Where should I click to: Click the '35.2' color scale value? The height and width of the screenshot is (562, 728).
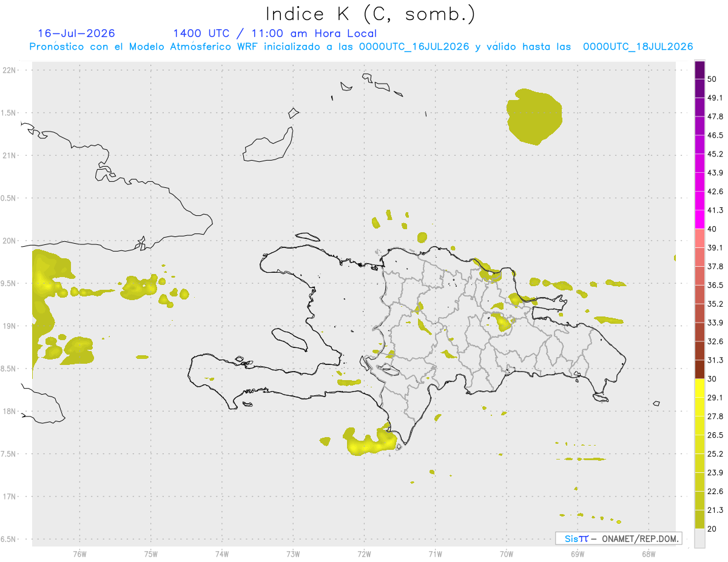(715, 304)
